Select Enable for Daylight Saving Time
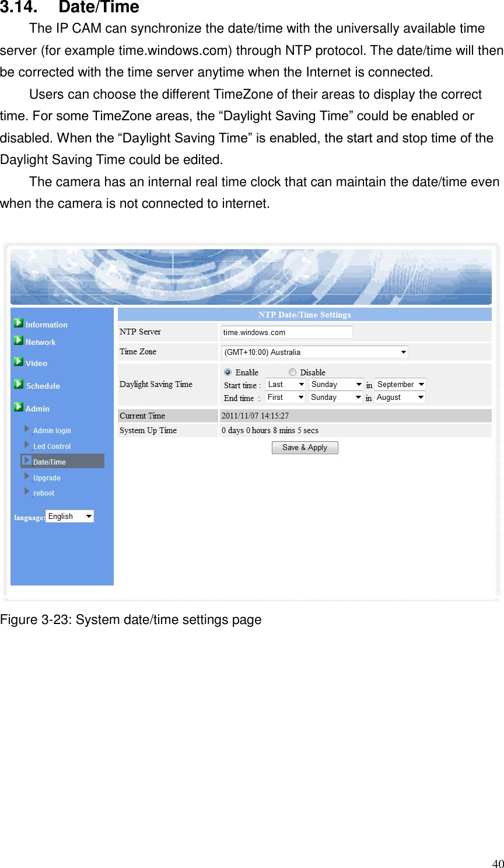This screenshot has height=868, width=504. 228,372
